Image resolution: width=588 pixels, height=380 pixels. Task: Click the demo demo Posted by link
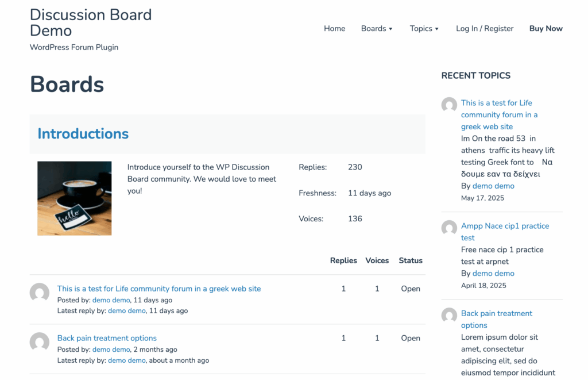(111, 300)
